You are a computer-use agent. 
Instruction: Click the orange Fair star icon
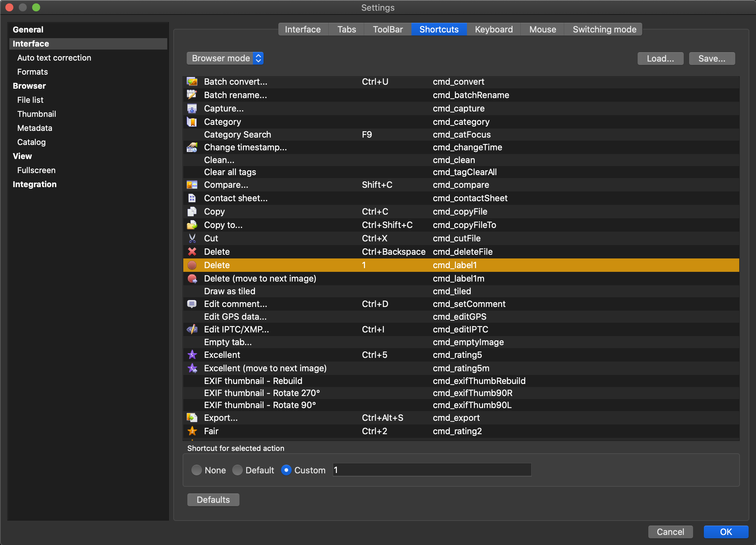192,431
